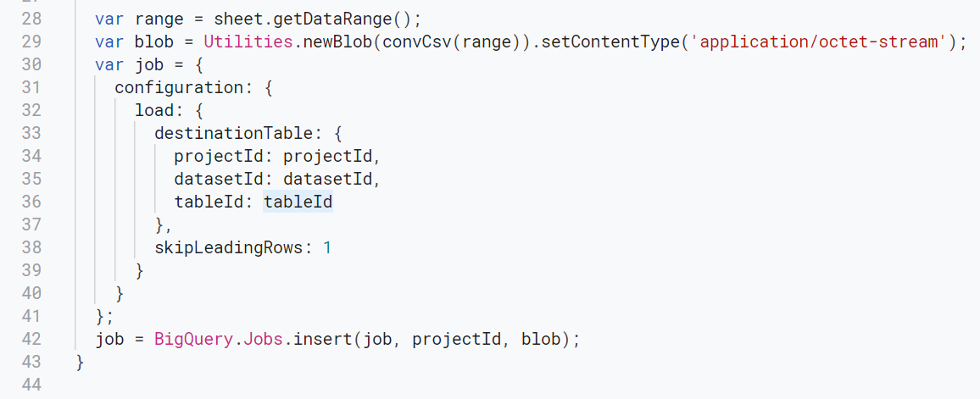Click line number 28 in the gutter
The width and height of the screenshot is (980, 399).
coord(31,18)
